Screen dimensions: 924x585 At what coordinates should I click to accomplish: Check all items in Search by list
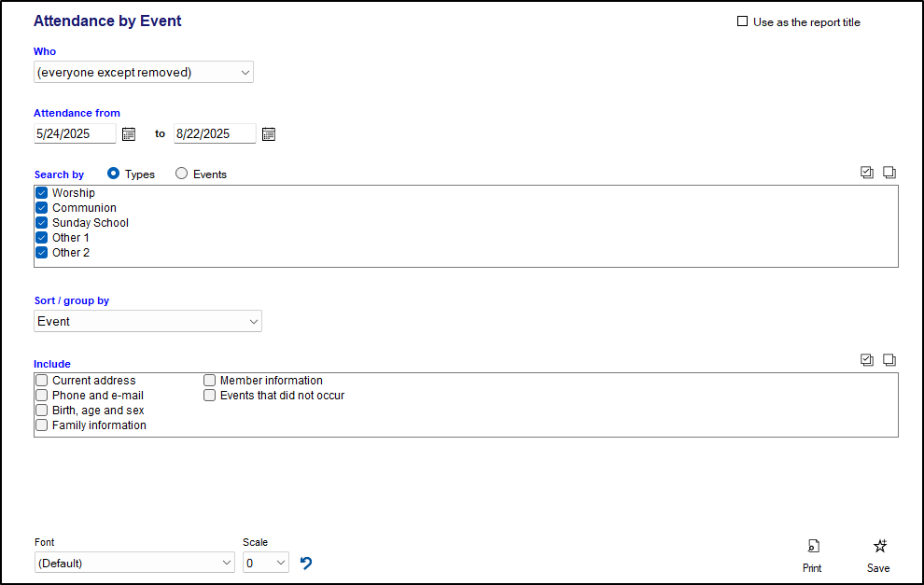pyautogui.click(x=867, y=173)
